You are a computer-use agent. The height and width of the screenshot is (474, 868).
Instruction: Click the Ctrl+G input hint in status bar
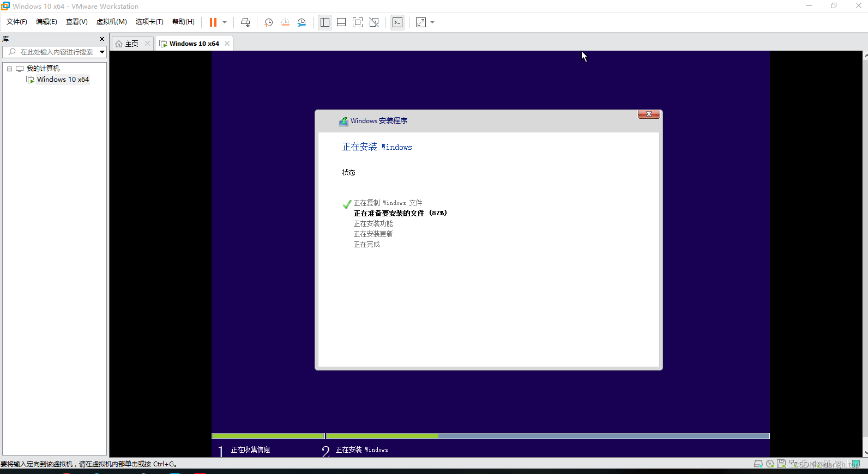[x=89, y=464]
